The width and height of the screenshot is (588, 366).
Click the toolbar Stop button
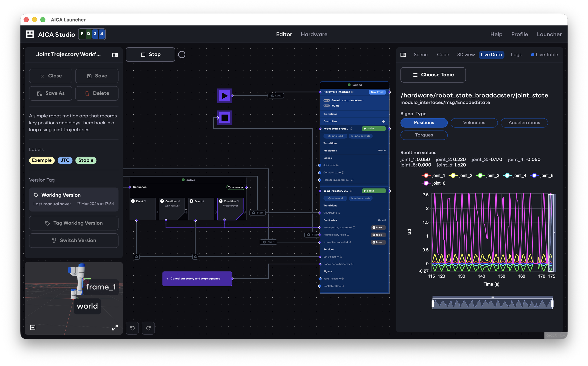pyautogui.click(x=151, y=55)
